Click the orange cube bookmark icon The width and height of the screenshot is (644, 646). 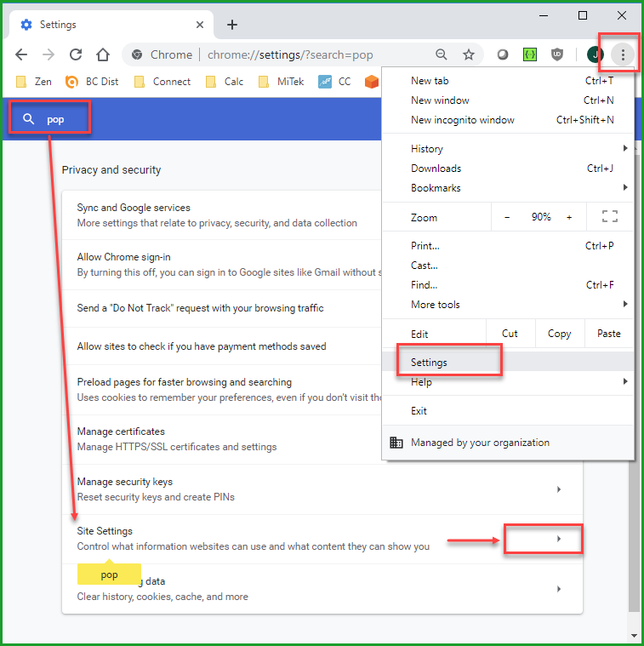(x=372, y=82)
